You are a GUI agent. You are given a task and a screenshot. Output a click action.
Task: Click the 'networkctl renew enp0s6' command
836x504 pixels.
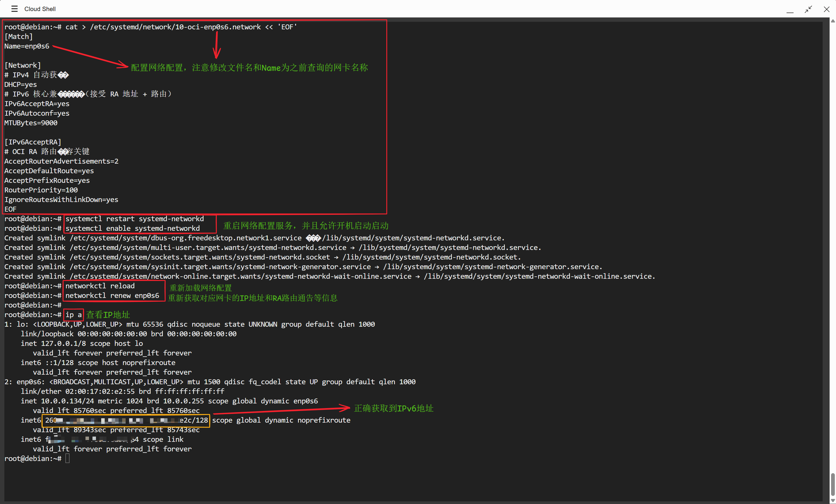(112, 295)
